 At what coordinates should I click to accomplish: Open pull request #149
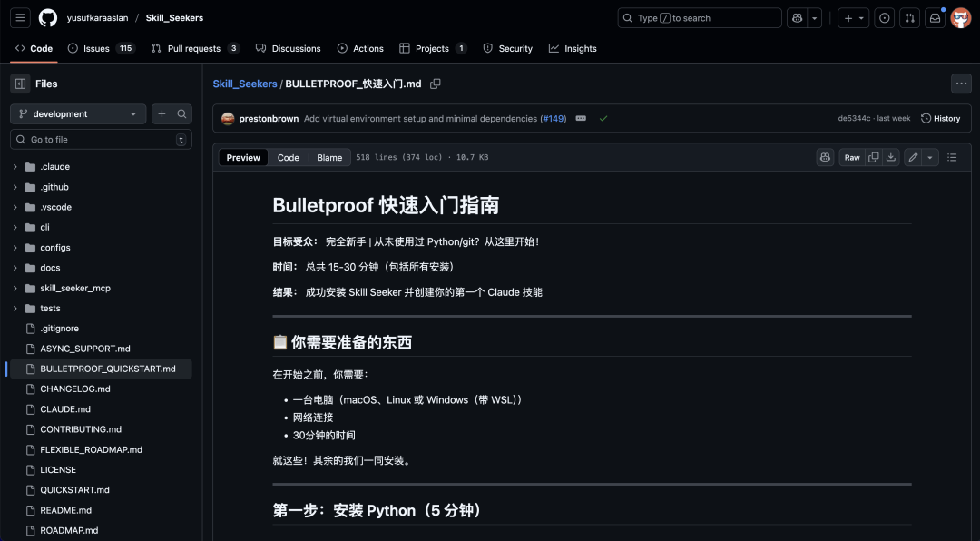[553, 118]
